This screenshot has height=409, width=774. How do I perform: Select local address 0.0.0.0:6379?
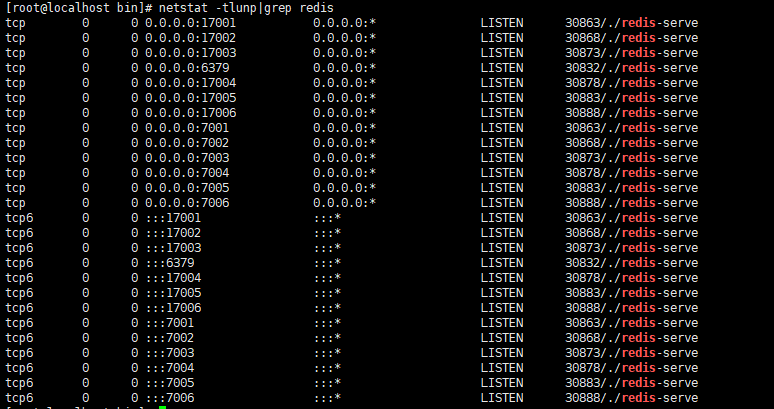tap(187, 68)
